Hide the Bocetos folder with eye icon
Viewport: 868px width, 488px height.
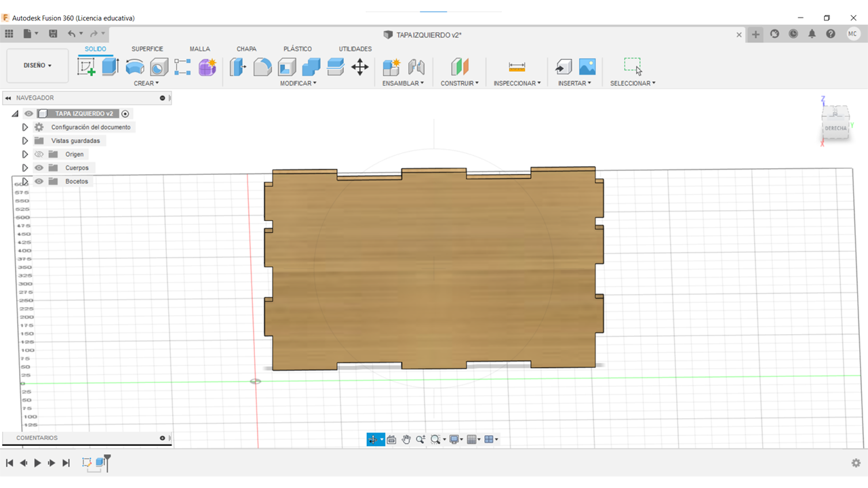(39, 182)
